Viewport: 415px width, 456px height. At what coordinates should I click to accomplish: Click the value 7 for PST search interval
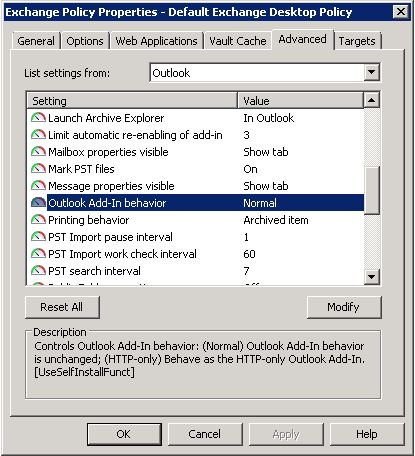click(246, 271)
